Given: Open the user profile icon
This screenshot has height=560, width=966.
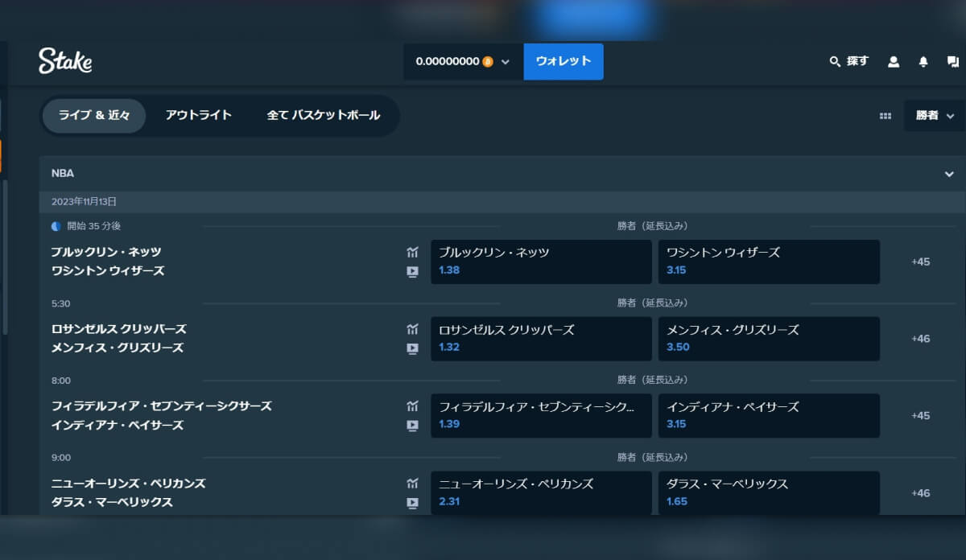Looking at the screenshot, I should click(x=894, y=61).
